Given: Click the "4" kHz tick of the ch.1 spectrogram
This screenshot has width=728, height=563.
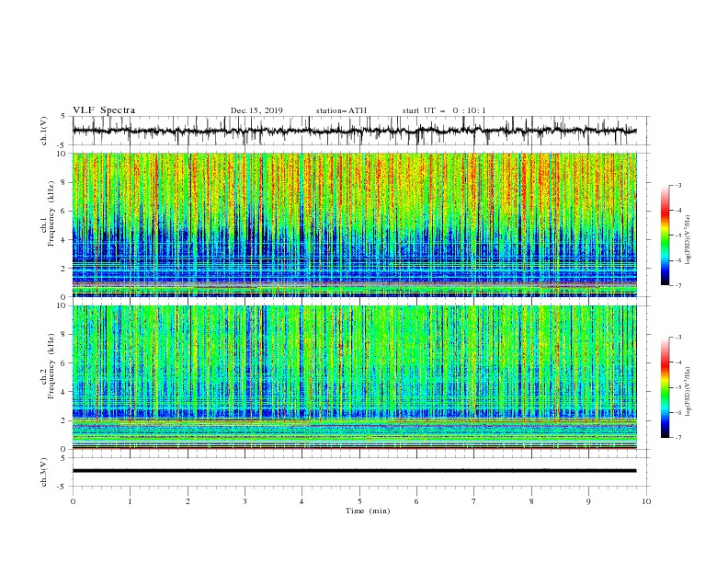Looking at the screenshot, I should (64, 240).
